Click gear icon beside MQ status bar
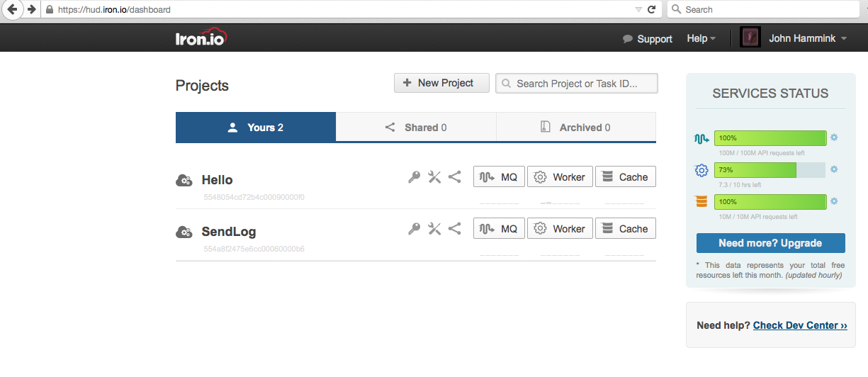 [x=834, y=137]
